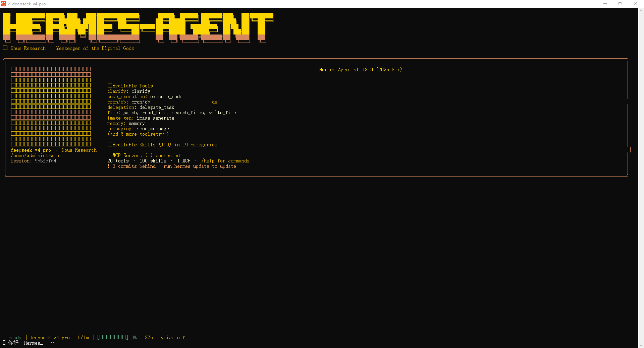Click the "delegation: delegate_task" line
Screen dimensions: 644x348
click(141, 107)
